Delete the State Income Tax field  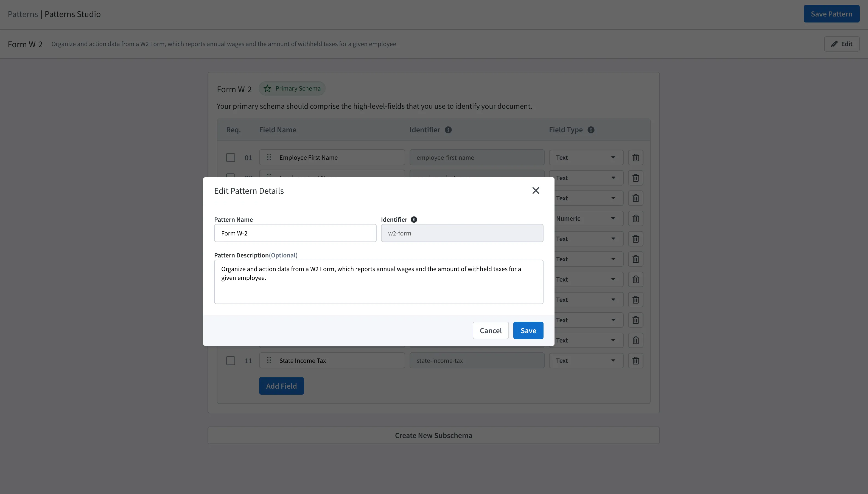pos(635,361)
